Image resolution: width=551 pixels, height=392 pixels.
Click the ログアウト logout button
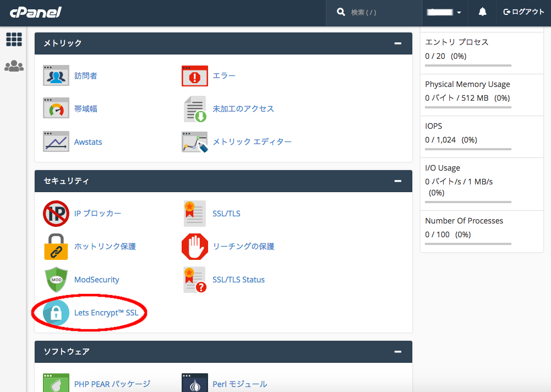[523, 12]
